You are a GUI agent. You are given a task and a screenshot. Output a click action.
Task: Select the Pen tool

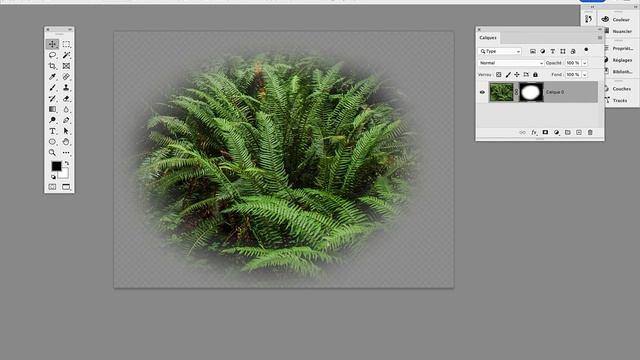tap(66, 120)
